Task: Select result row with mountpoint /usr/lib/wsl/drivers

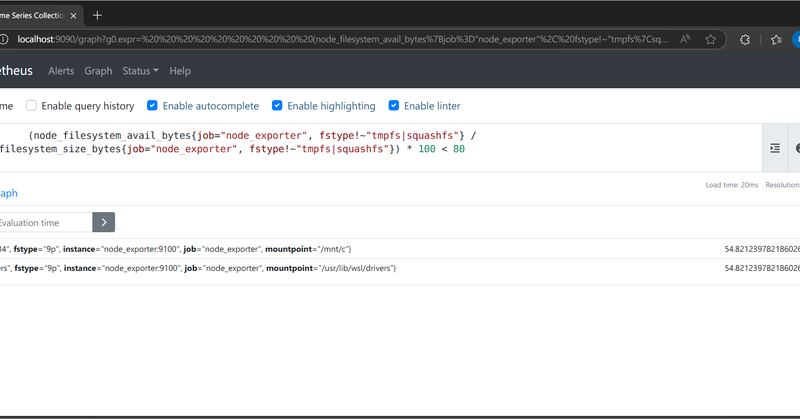Action: point(400,268)
